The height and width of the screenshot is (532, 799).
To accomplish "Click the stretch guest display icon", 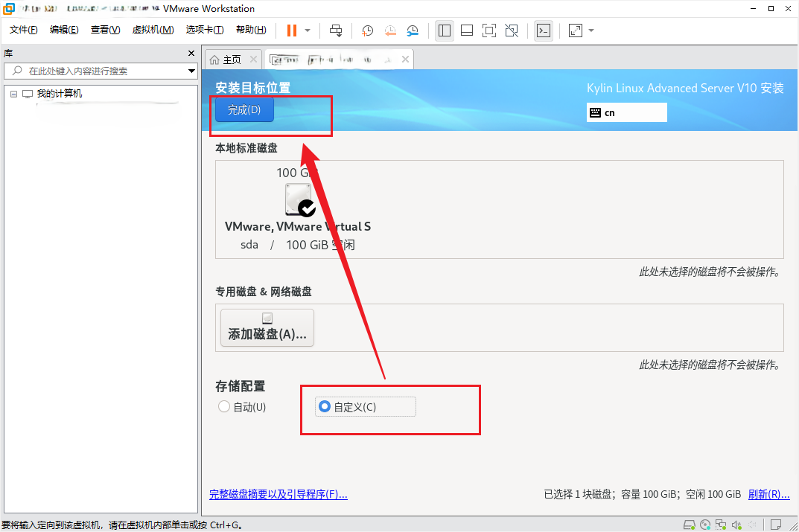I will coord(576,31).
